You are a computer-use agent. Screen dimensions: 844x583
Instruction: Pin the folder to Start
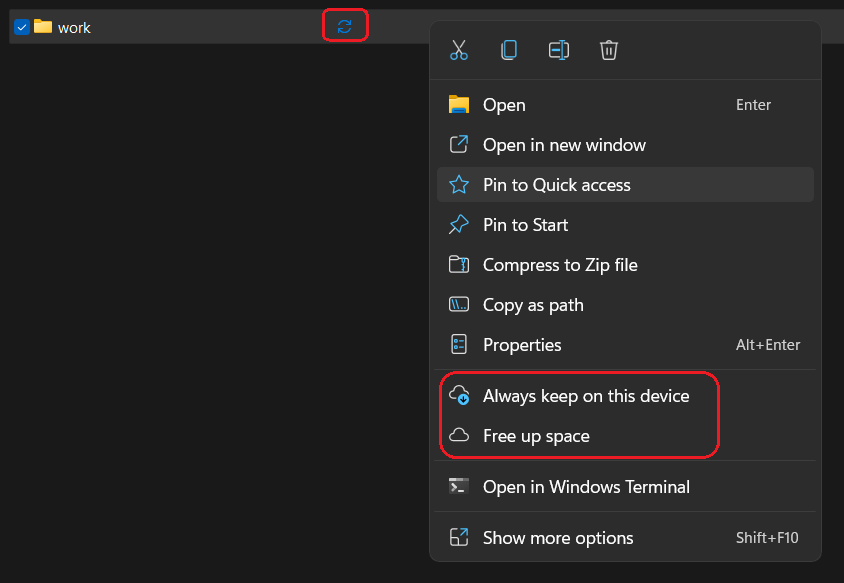point(527,224)
